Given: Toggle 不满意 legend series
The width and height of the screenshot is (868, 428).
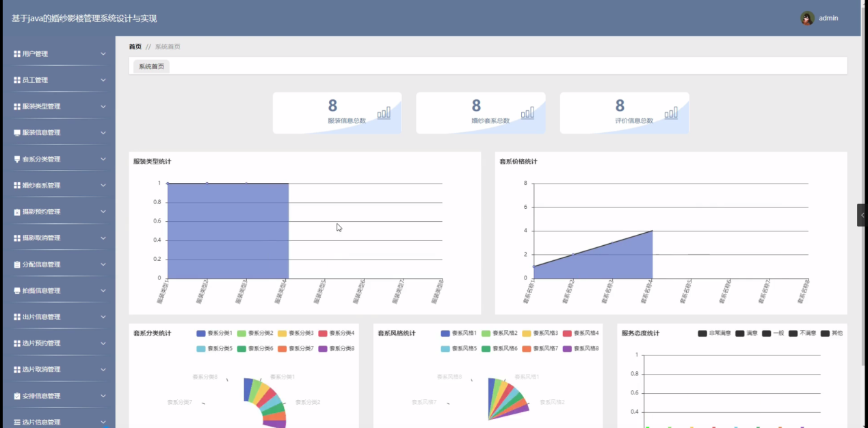Looking at the screenshot, I should tap(802, 333).
